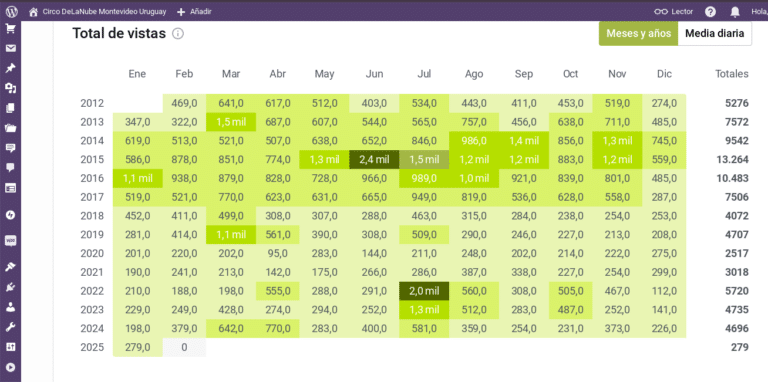Image resolution: width=768 pixels, height=382 pixels.
Task: Open notifications bell icon
Action: [735, 12]
